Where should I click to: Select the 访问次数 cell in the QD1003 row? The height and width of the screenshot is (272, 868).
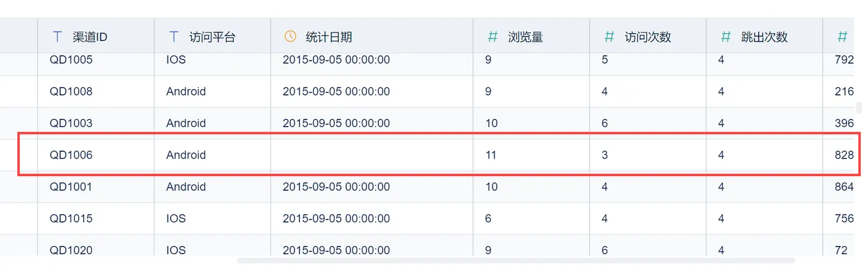tap(604, 123)
